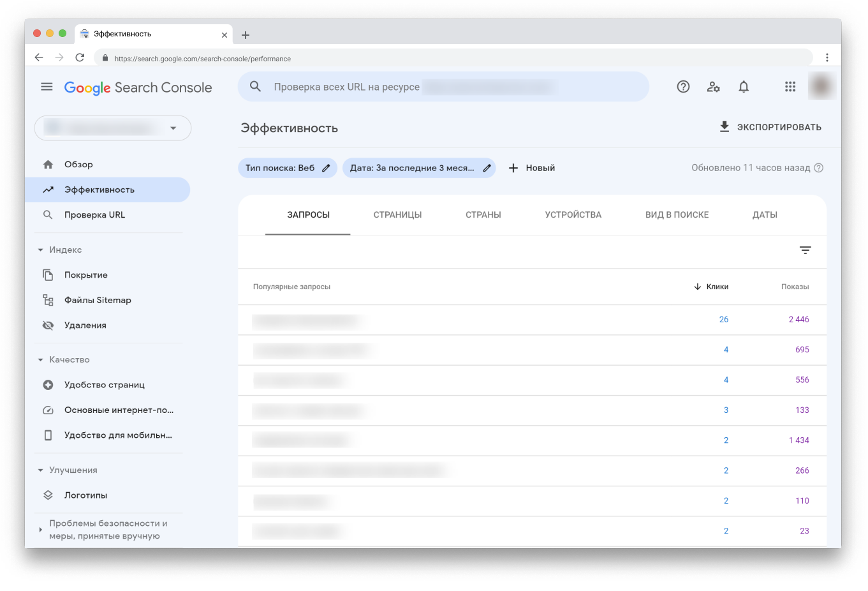Open the navigation hamburger menu
868x591 pixels.
pyautogui.click(x=47, y=86)
